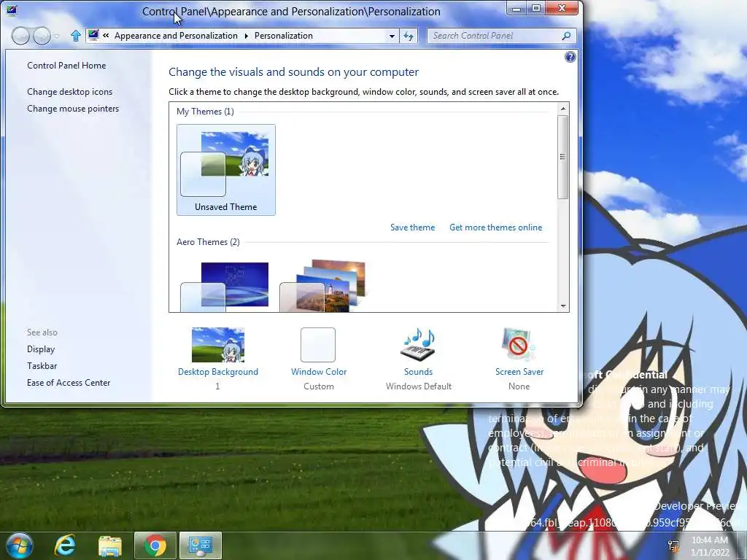The width and height of the screenshot is (747, 560).
Task: Open Change desktop icons link
Action: tap(69, 92)
